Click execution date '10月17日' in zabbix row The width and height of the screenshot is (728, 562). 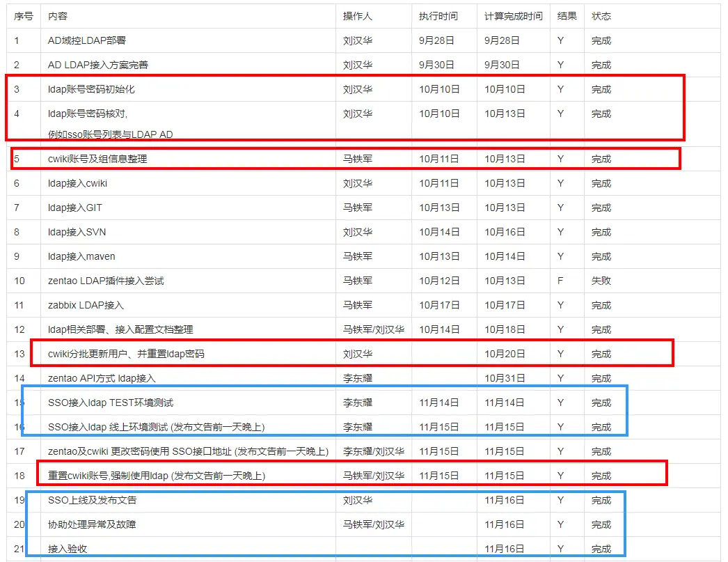pyautogui.click(x=439, y=305)
